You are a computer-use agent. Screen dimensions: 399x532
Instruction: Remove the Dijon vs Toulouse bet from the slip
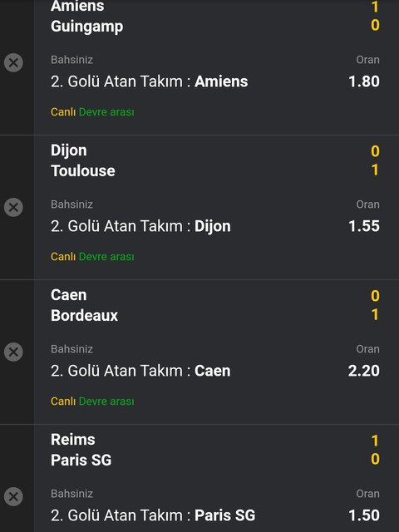(13, 207)
